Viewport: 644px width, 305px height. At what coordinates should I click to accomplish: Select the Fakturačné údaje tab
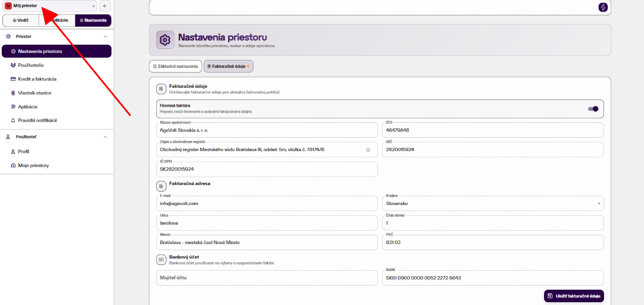228,66
